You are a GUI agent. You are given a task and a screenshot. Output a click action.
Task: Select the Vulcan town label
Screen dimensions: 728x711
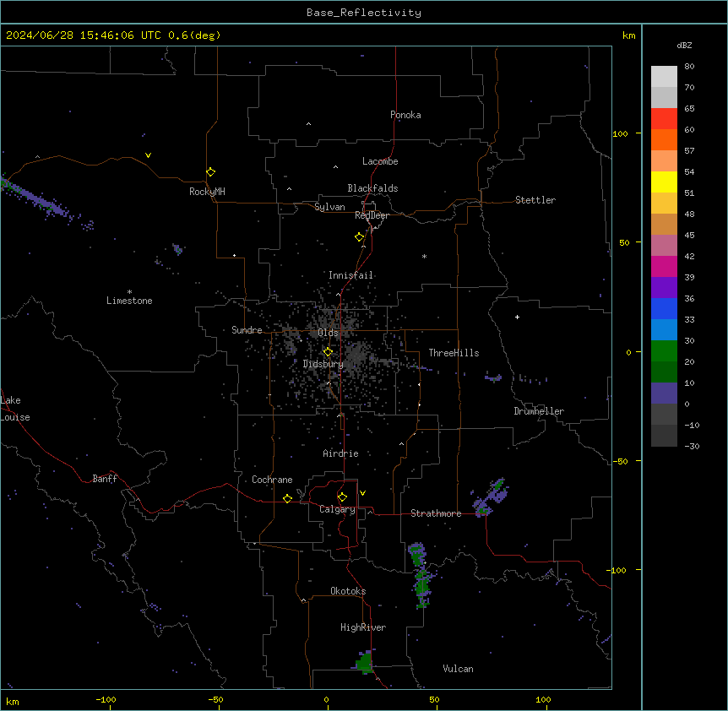458,669
